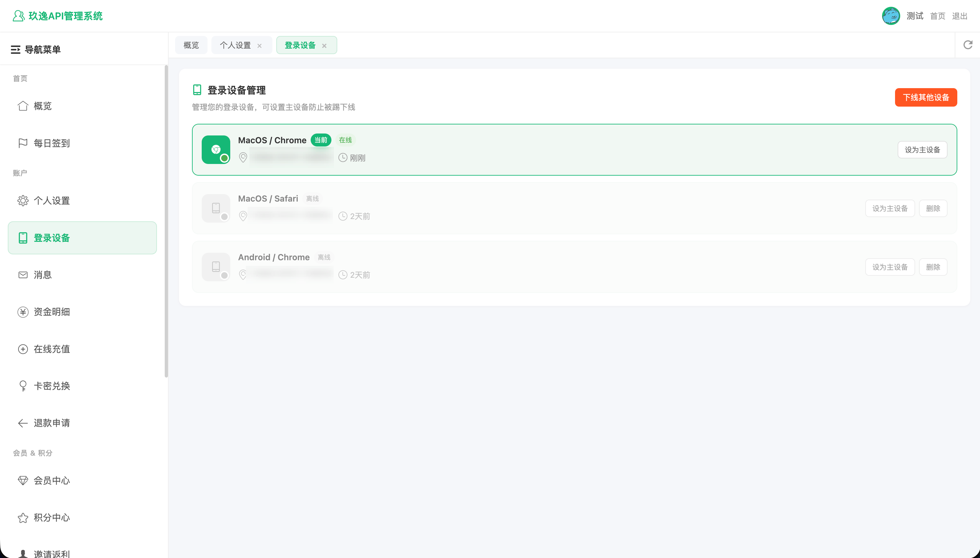The width and height of the screenshot is (980, 558).
Task: Click clock icon on Android / Chrome row
Action: [x=343, y=275]
